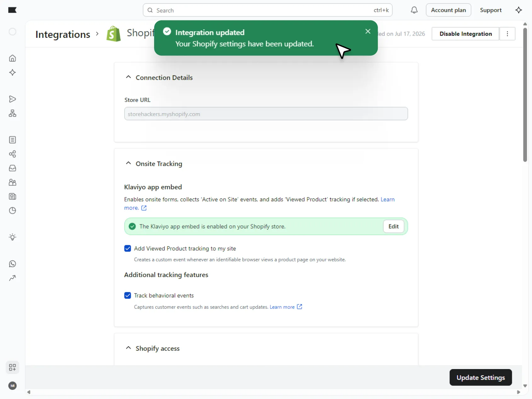This screenshot has width=532, height=399.
Task: Open the newspaper content sidebar icon
Action: (12, 197)
